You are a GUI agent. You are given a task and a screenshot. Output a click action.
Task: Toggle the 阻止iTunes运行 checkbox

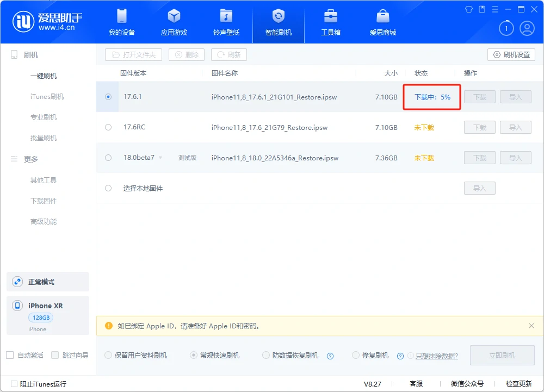point(14,384)
